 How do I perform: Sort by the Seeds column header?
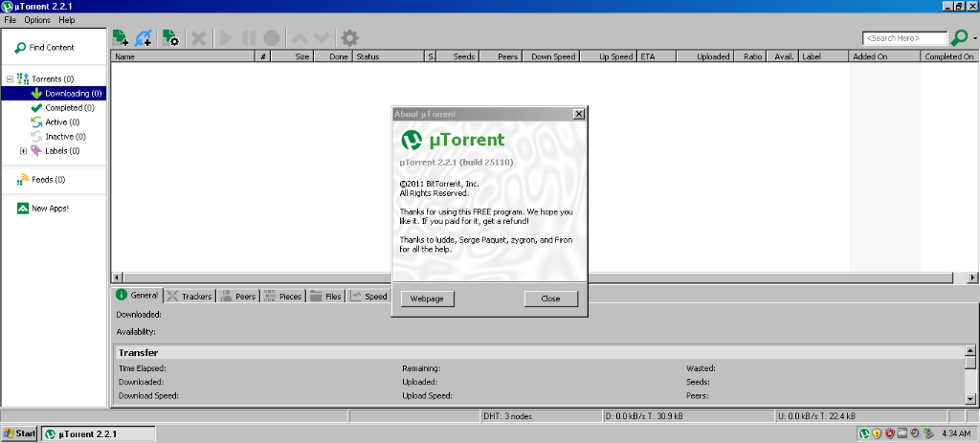point(457,56)
